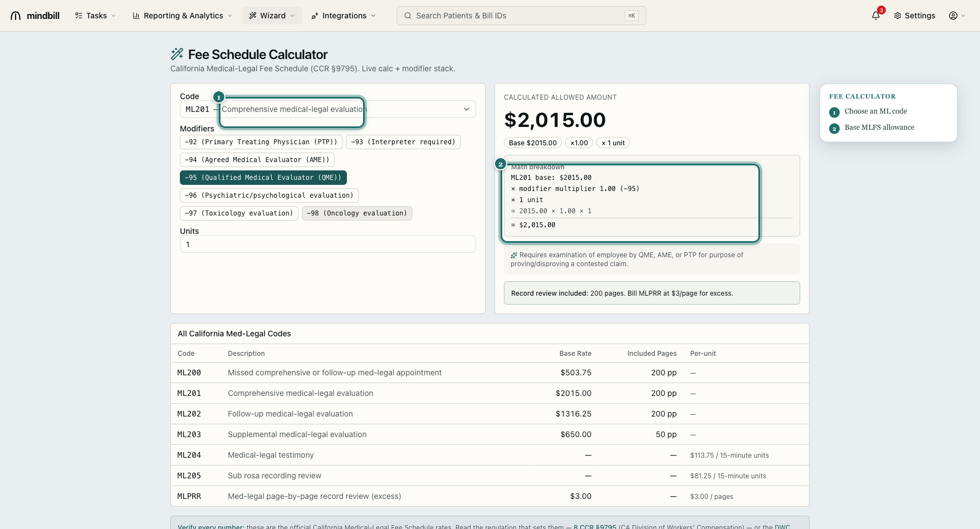
Task: Click the Description column header
Action: click(x=246, y=354)
